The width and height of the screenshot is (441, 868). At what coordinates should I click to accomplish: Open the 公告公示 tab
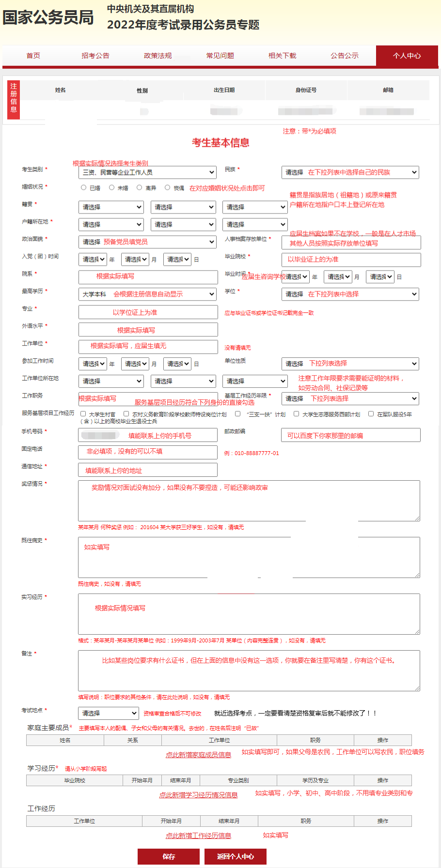345,56
